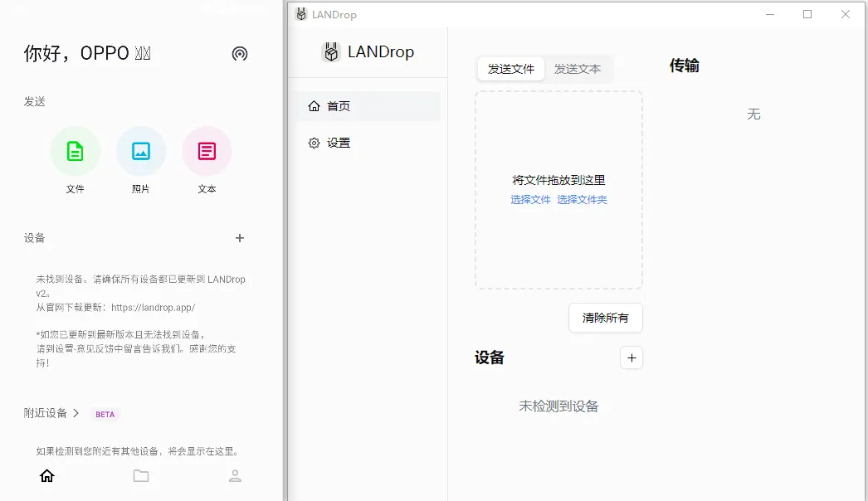The image size is (868, 501).
Task: Open the mobile folder tab icon
Action: pyautogui.click(x=141, y=475)
